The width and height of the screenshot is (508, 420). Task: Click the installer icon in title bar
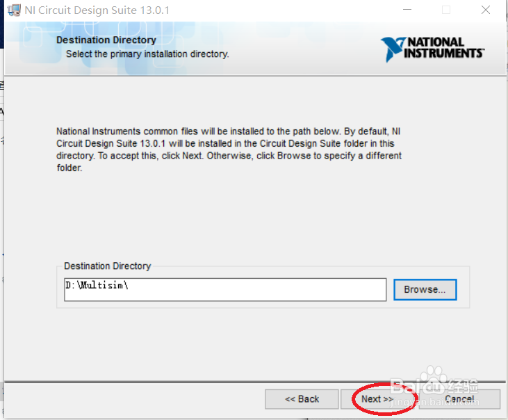[14, 10]
